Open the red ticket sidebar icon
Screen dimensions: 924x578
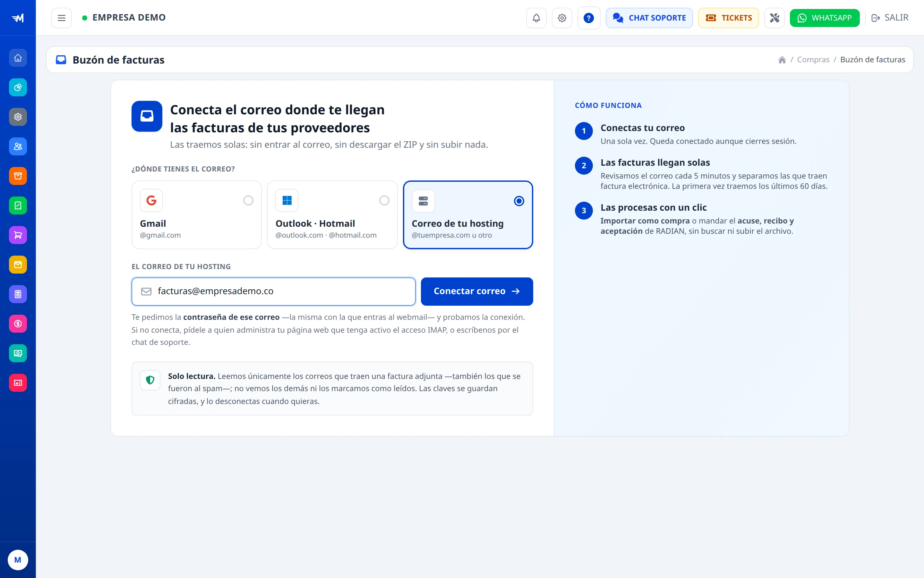(18, 383)
